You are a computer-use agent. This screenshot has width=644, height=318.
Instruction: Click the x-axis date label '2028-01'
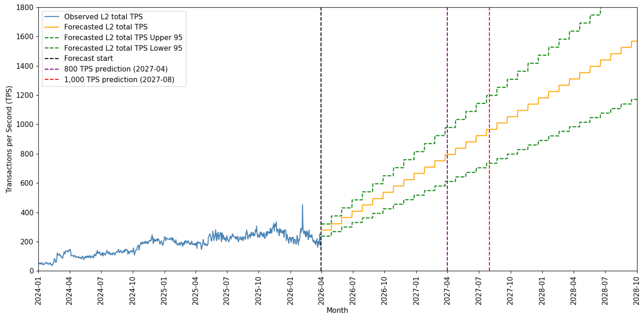pos(542,291)
